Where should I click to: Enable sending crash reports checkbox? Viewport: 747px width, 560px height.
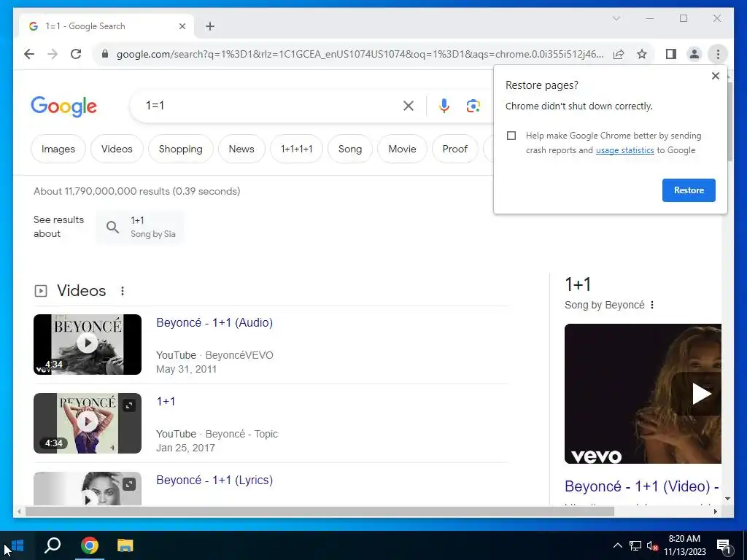(x=511, y=136)
